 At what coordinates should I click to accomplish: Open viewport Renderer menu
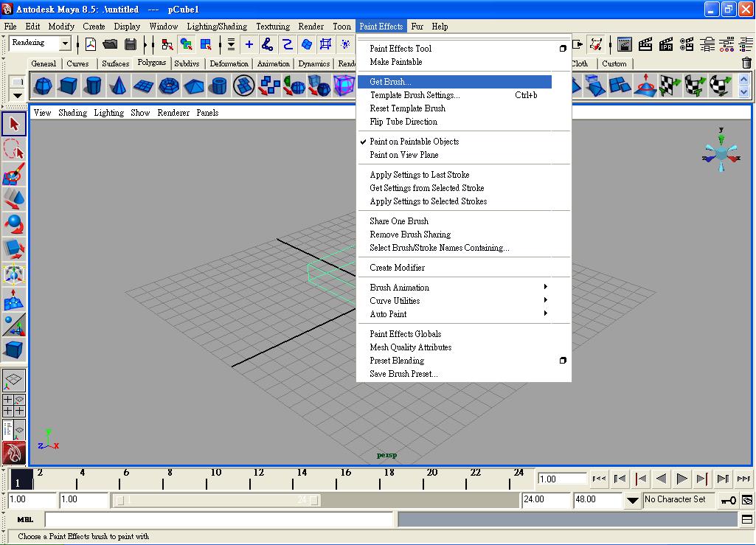point(173,112)
